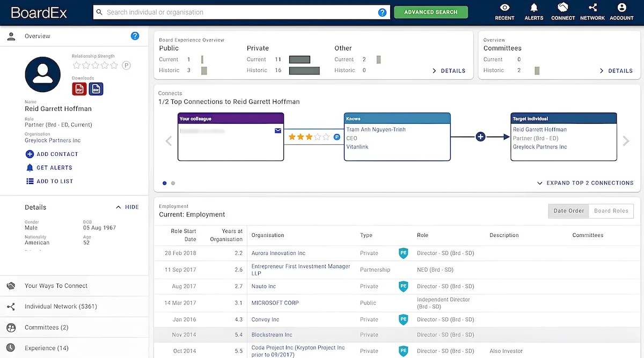The image size is (644, 358).
Task: Open Convoy Inc link
Action: [265, 319]
